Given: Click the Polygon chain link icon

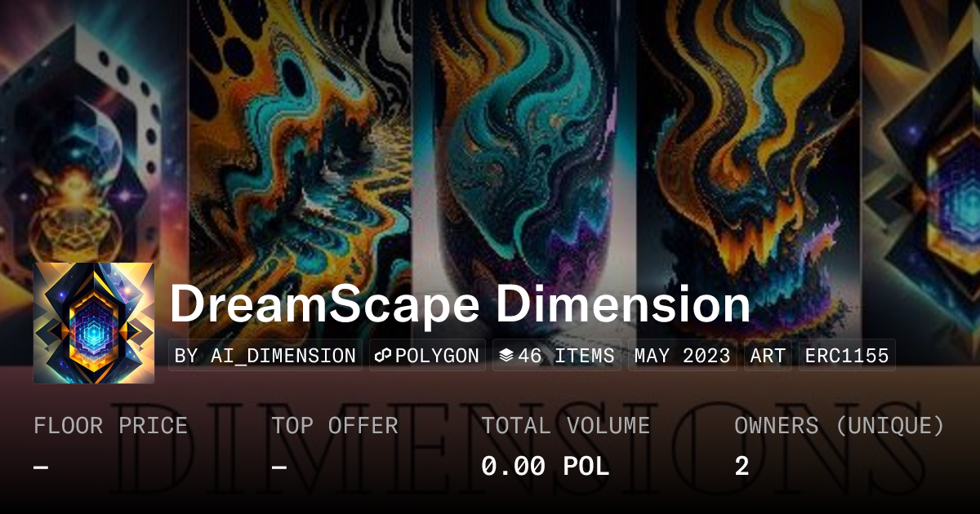Looking at the screenshot, I should pos(383,356).
